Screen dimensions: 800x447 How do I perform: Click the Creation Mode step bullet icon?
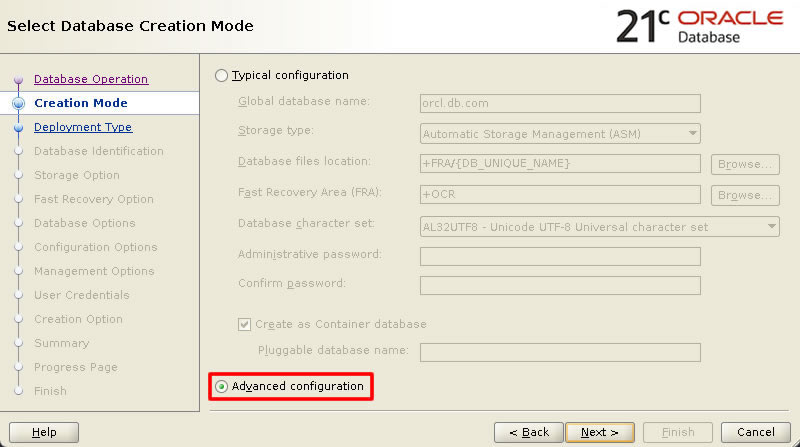[18, 103]
